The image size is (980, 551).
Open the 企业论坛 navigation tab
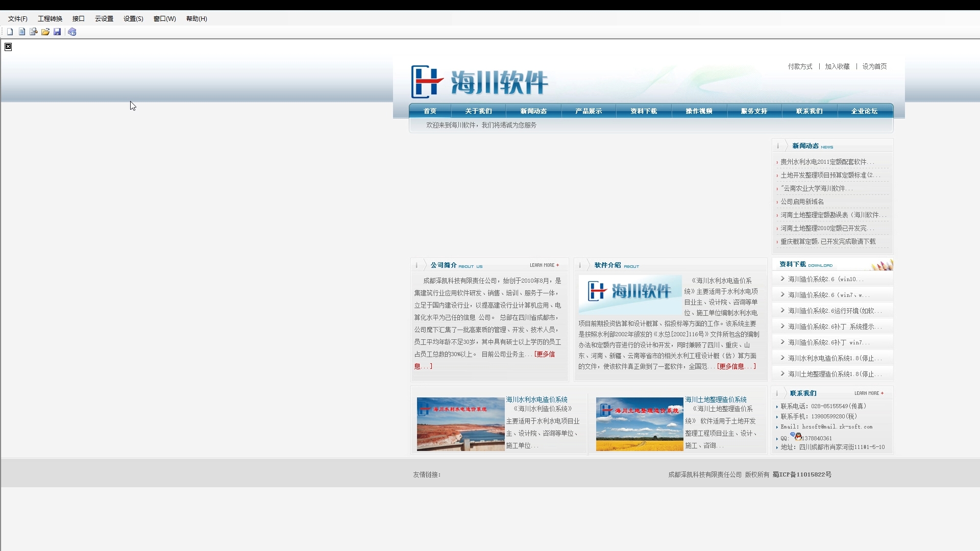click(864, 111)
